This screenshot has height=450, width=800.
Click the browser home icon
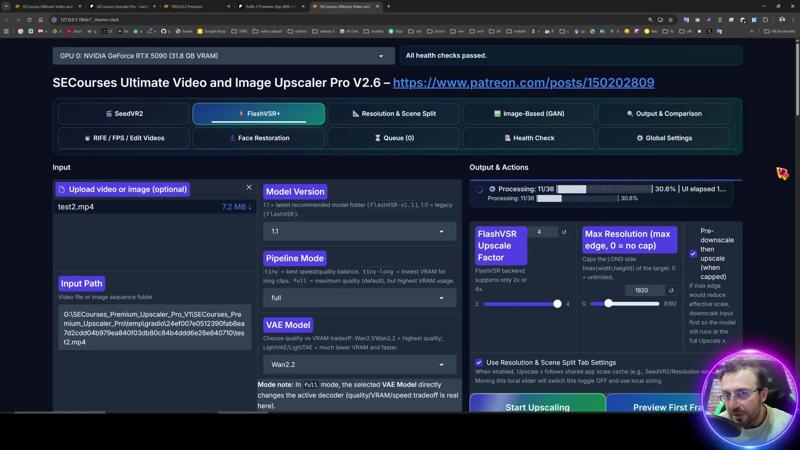click(40, 19)
